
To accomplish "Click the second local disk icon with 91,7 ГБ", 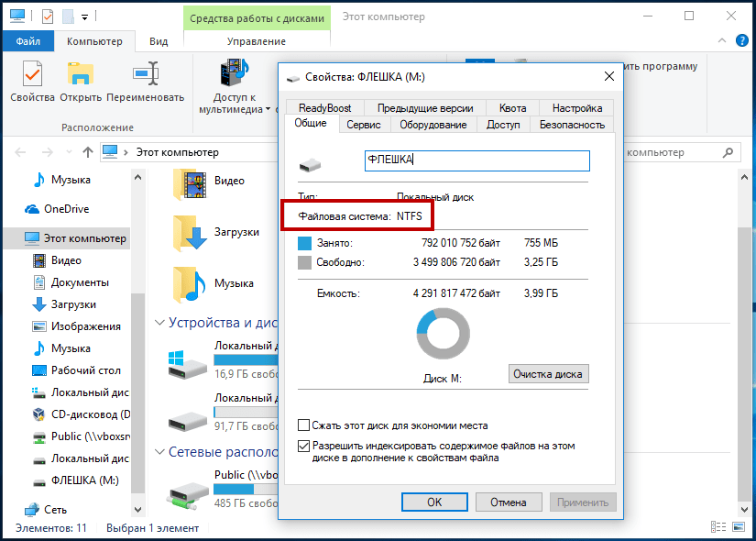I will pos(188,421).
